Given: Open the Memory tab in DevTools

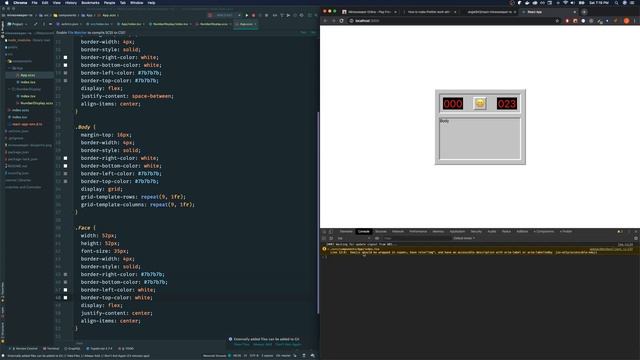Looking at the screenshot, I should tap(438, 231).
